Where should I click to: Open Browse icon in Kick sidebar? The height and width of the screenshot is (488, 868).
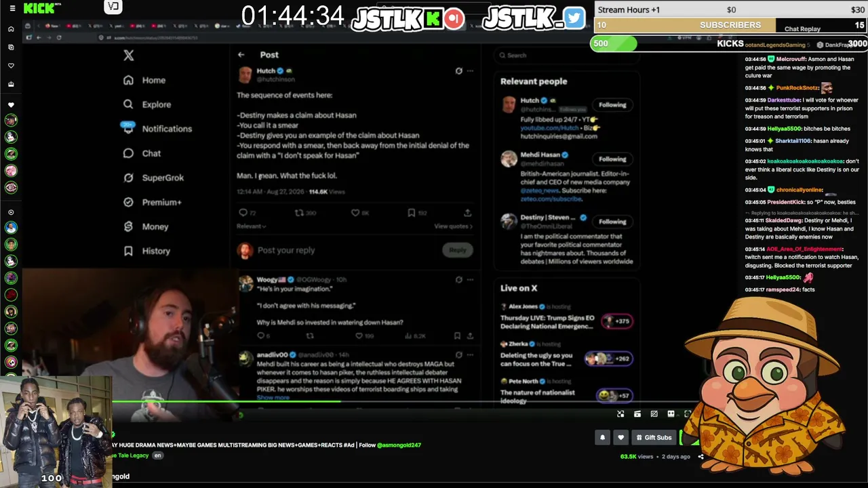[x=11, y=47]
